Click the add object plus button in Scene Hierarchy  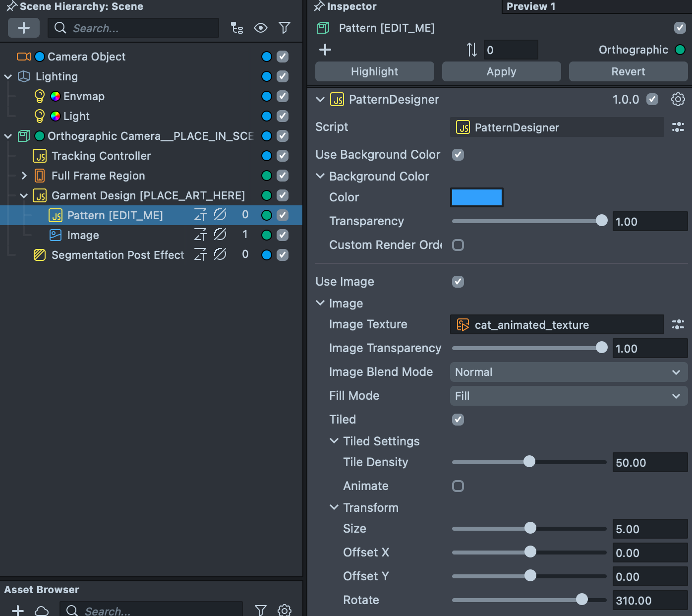tap(23, 28)
